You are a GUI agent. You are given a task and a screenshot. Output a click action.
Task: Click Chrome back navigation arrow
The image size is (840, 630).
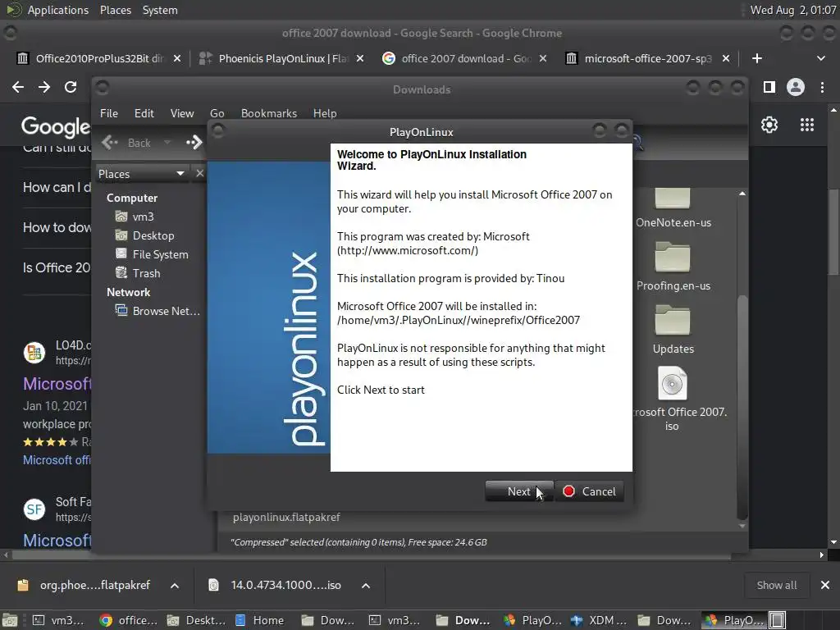coord(18,87)
